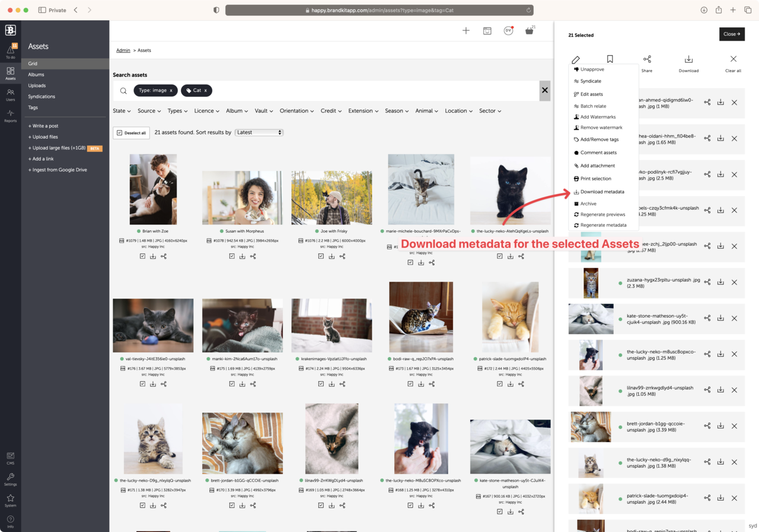Image resolution: width=759 pixels, height=532 pixels.
Task: Toggle selection checkbox under val-tievsky image
Action: [142, 384]
